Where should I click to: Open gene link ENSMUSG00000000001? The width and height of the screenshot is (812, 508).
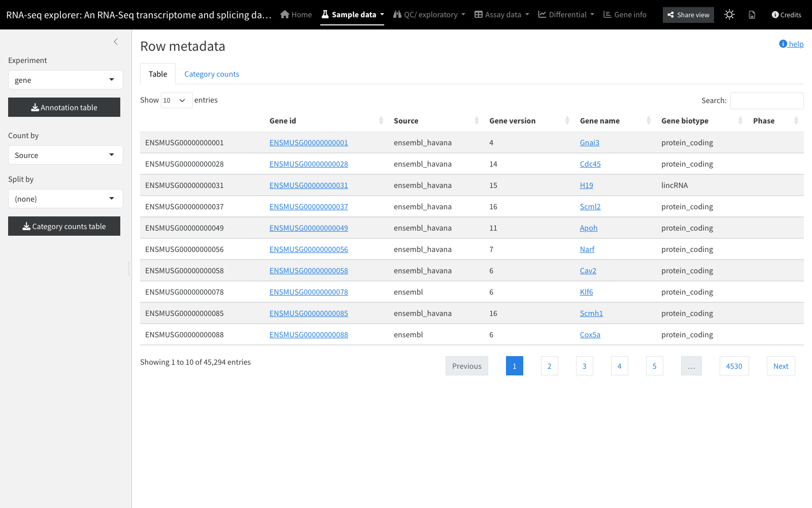tap(309, 143)
